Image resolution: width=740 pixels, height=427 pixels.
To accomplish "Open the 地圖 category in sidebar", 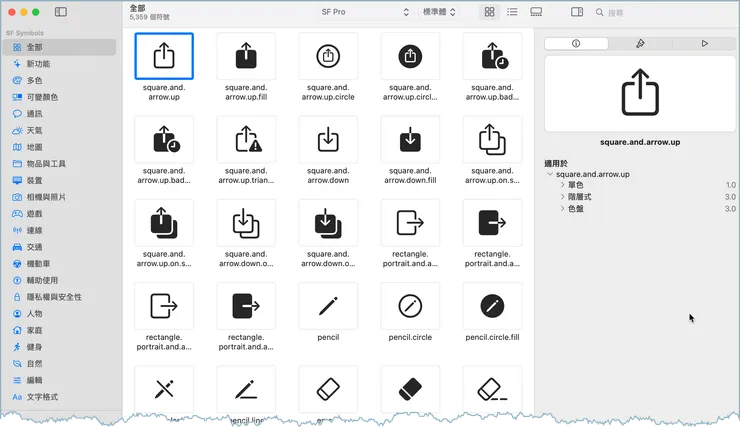I will click(x=59, y=147).
